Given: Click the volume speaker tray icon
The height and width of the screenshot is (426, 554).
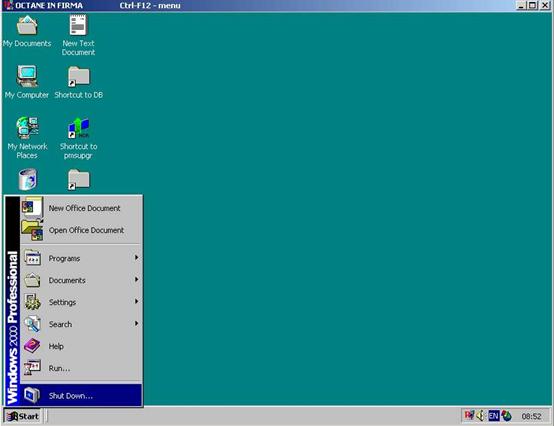Looking at the screenshot, I should pyautogui.click(x=481, y=416).
